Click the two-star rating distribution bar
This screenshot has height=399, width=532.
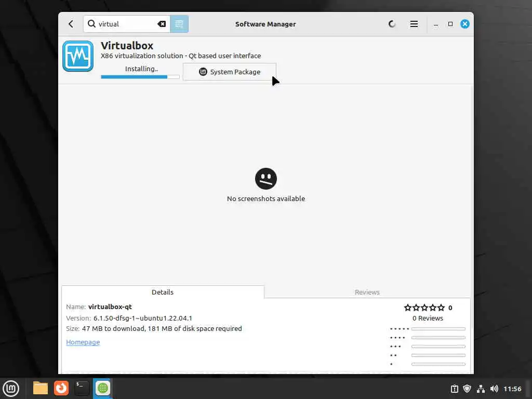(x=438, y=355)
